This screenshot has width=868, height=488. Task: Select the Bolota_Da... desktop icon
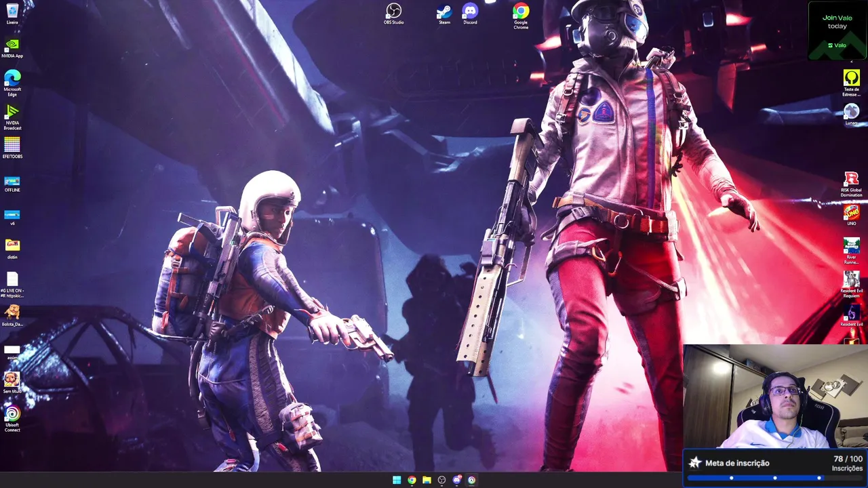click(x=12, y=316)
